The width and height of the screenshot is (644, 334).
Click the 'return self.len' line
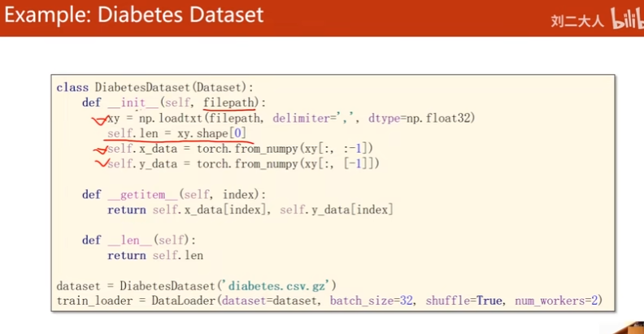155,255
